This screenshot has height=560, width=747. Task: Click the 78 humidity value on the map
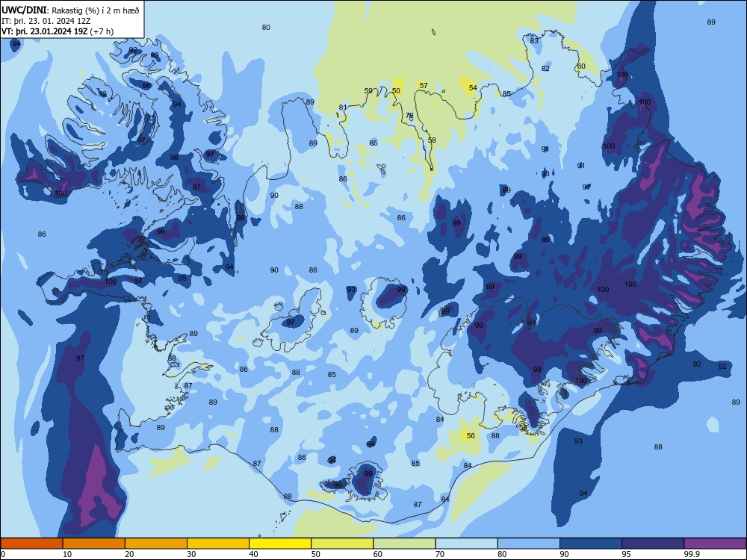[x=409, y=116]
